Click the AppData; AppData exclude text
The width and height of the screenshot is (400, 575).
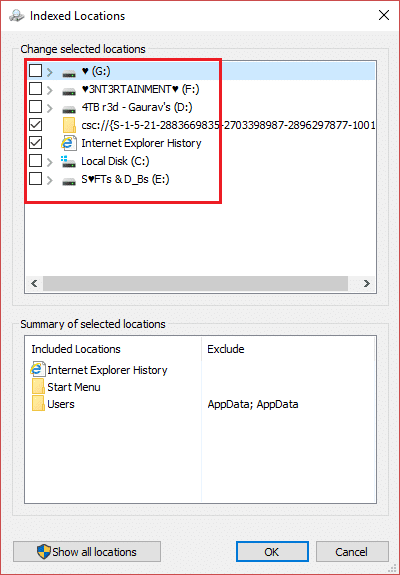[253, 404]
